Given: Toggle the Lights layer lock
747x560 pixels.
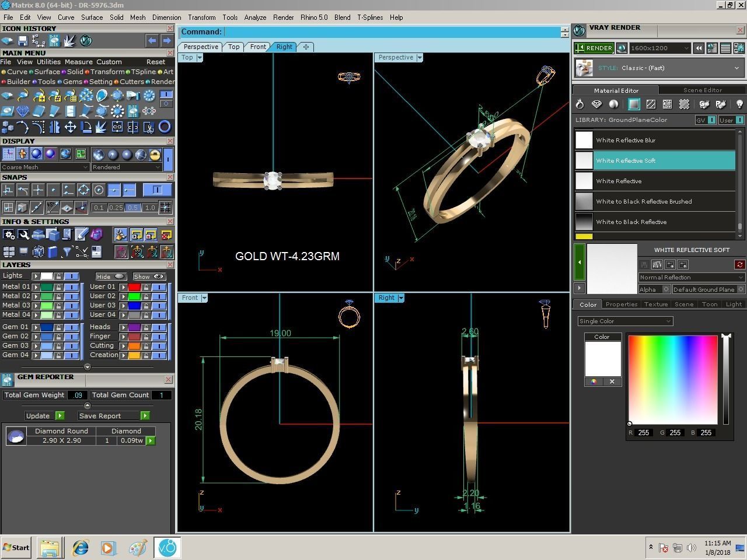Looking at the screenshot, I should [x=58, y=276].
